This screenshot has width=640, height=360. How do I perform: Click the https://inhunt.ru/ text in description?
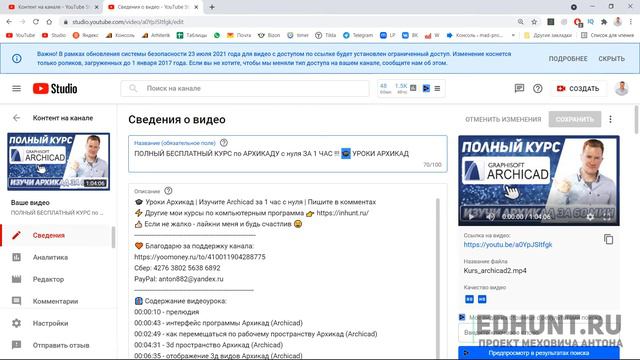click(x=342, y=213)
